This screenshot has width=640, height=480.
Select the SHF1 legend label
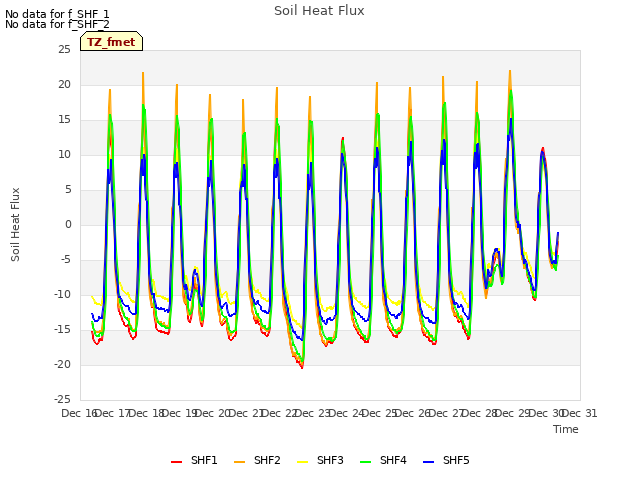(x=204, y=460)
